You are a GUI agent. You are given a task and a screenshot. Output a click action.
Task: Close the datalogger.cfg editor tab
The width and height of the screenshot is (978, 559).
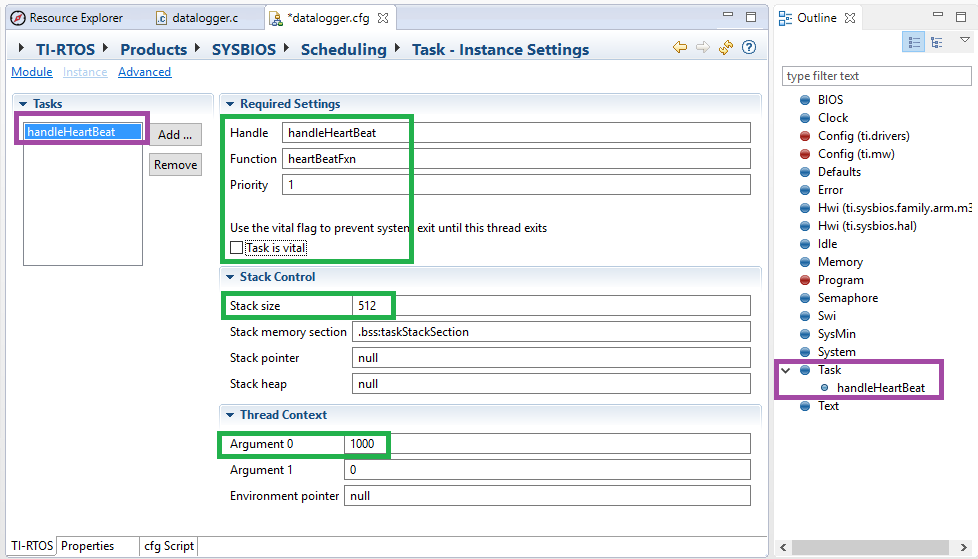point(383,18)
